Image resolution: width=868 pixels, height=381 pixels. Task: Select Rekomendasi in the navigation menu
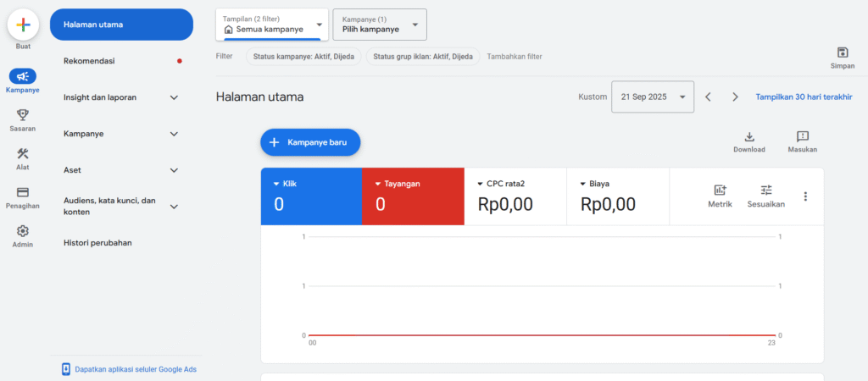pos(89,61)
